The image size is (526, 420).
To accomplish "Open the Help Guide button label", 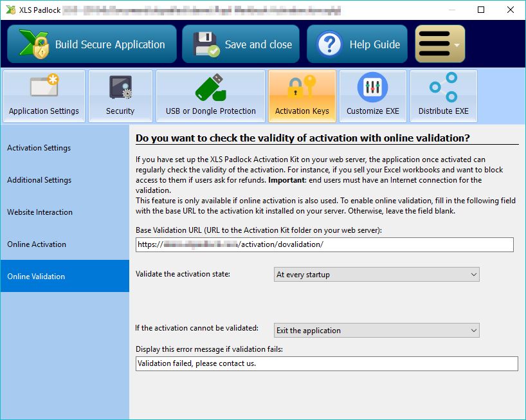I will tap(375, 44).
